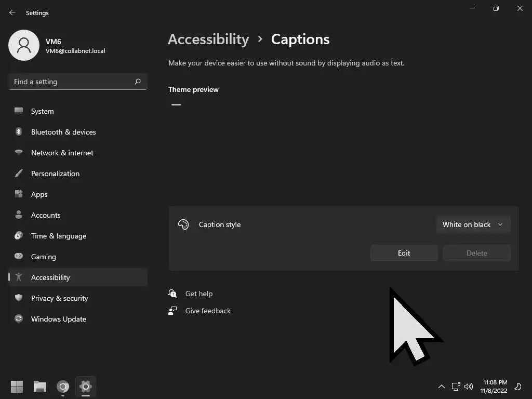Navigate to Accessibility breadcrumb link
Image resolution: width=532 pixels, height=399 pixels.
(x=208, y=39)
